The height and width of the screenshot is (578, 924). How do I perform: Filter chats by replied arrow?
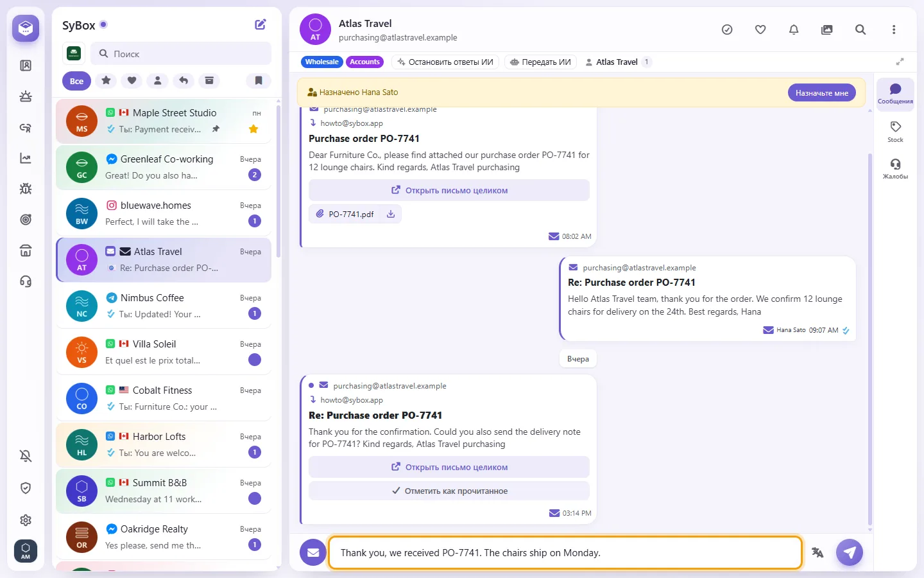point(184,81)
